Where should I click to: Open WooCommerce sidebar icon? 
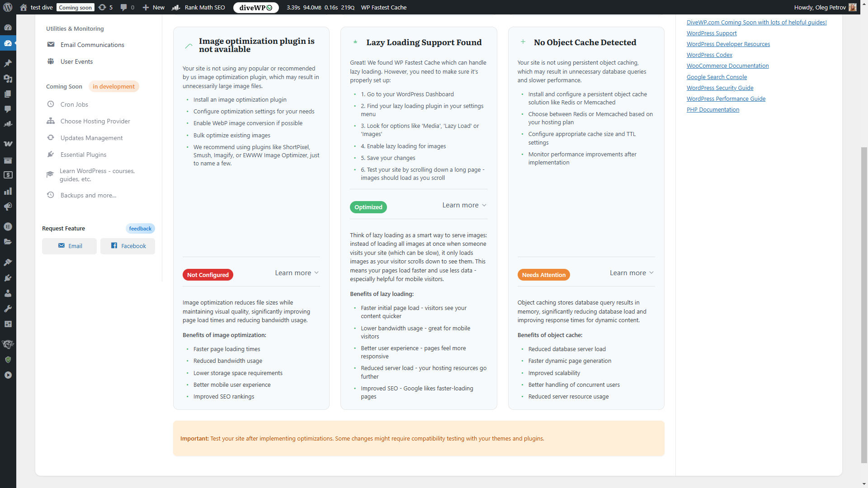pyautogui.click(x=8, y=144)
